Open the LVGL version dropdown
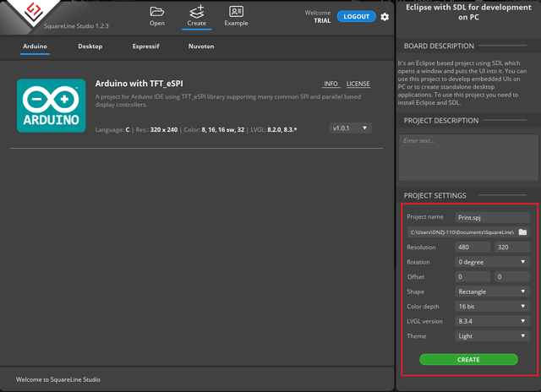The image size is (541, 392). (x=492, y=321)
